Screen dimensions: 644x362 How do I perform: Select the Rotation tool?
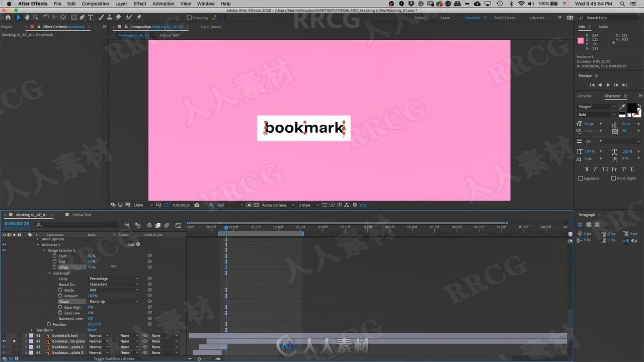pos(46,17)
